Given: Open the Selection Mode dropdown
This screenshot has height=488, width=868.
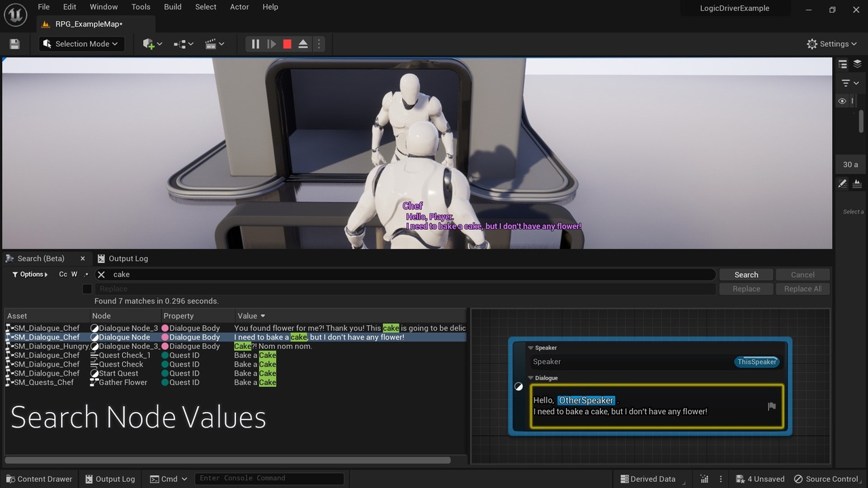Looking at the screenshot, I should [x=81, y=43].
